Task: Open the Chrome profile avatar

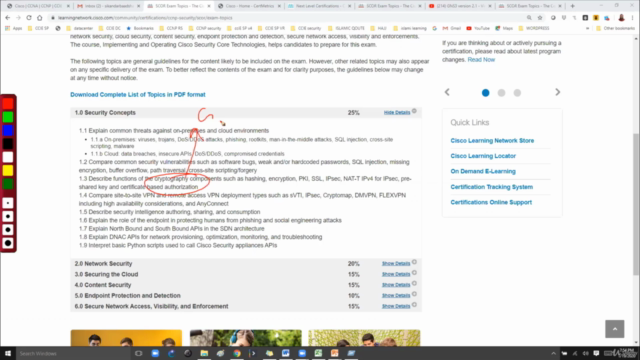Action: coord(621,18)
